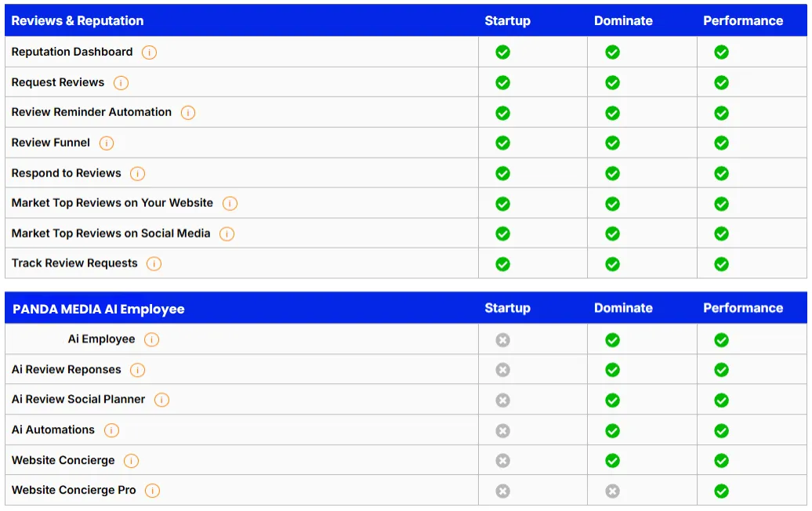This screenshot has height=511, width=812.
Task: Click the Review Funnel info icon
Action: (106, 143)
